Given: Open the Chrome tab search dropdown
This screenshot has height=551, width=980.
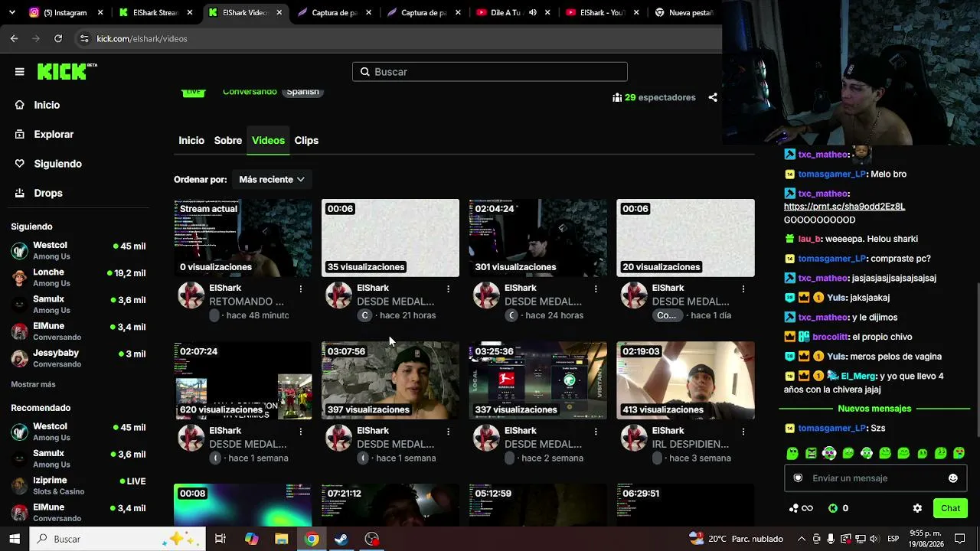Looking at the screenshot, I should coord(14,12).
